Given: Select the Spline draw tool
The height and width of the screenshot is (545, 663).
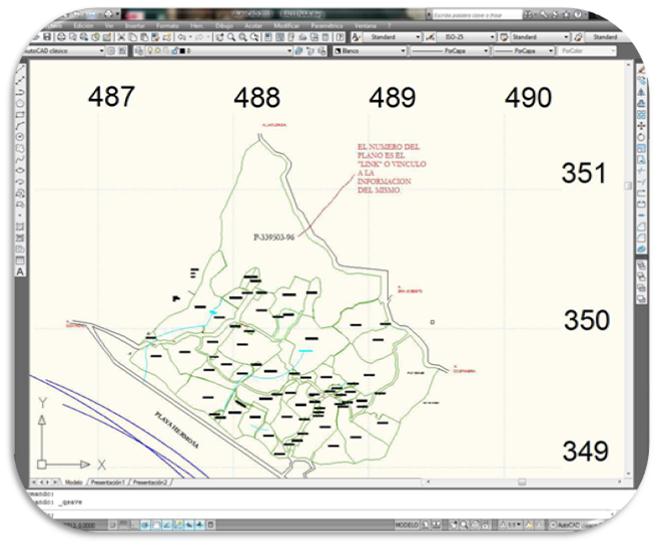Looking at the screenshot, I should (x=20, y=159).
